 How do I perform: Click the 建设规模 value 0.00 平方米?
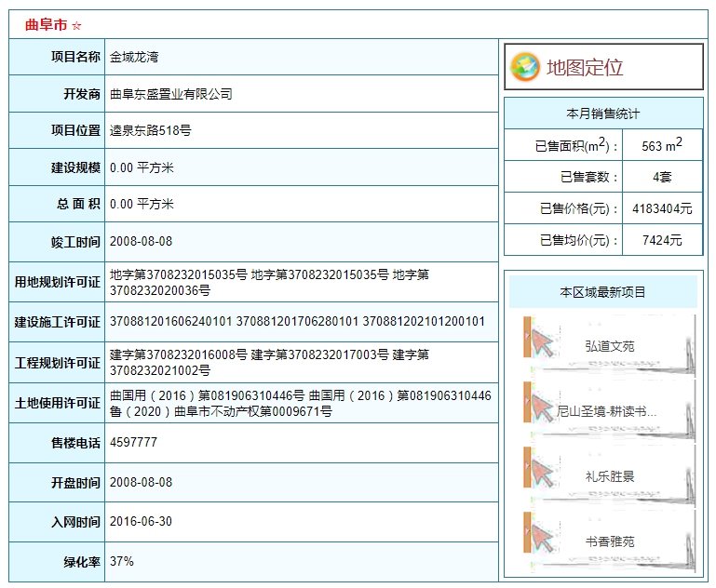[142, 167]
